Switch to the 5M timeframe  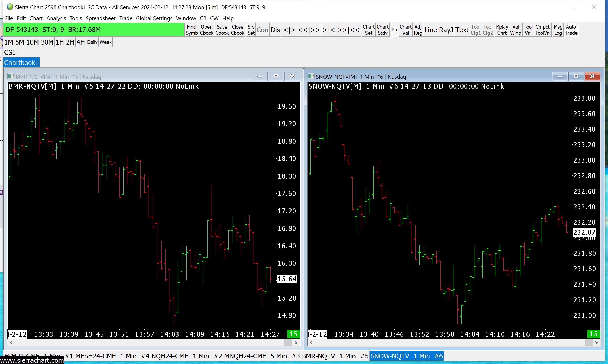click(19, 42)
